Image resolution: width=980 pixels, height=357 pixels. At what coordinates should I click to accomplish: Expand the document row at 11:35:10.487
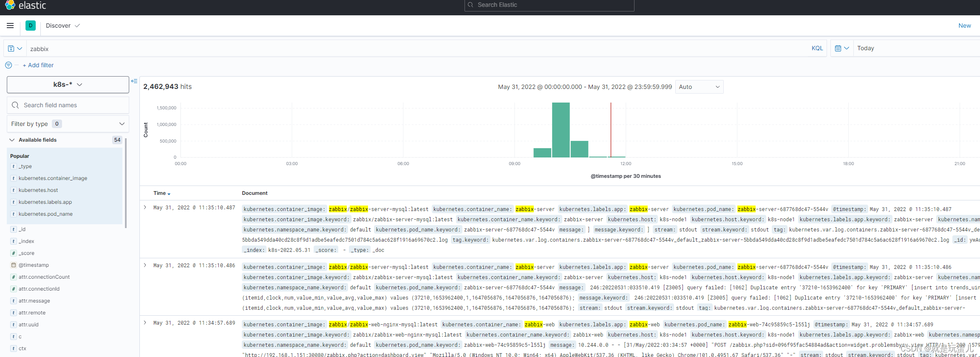click(x=145, y=208)
